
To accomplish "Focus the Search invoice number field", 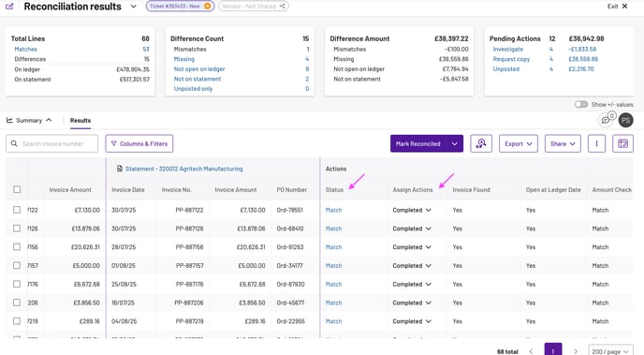I will pos(52,144).
